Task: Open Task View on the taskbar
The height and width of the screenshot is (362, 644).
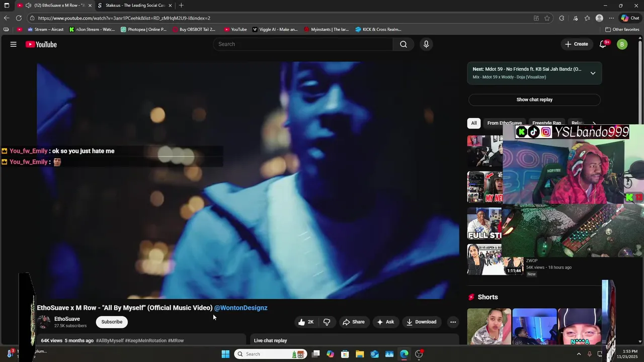Action: click(315, 354)
